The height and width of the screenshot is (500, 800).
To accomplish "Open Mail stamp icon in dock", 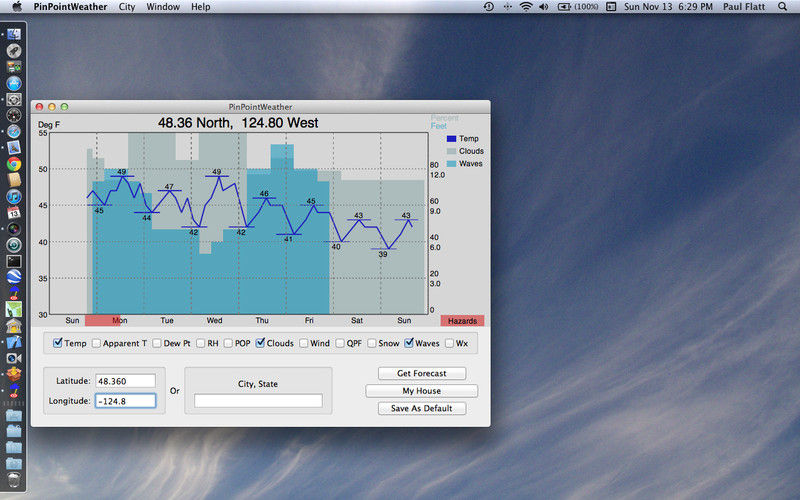I will click(14, 147).
